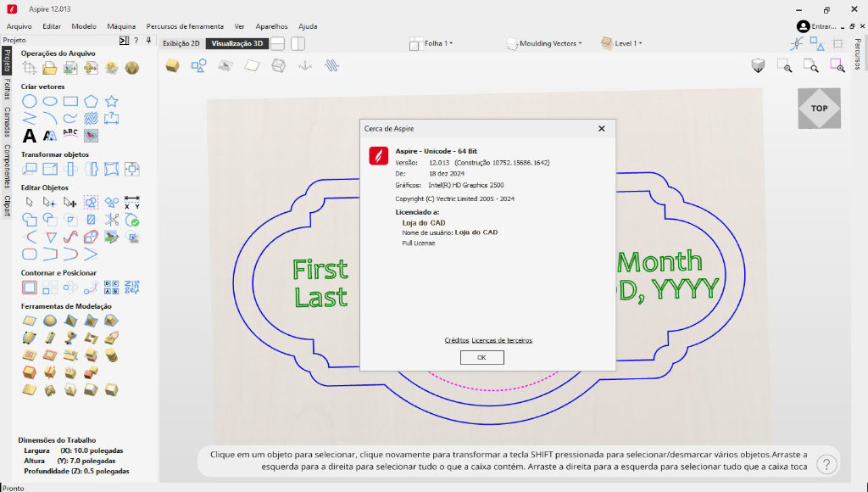
Task: Select the Create Dome shape modeling tool
Action: click(x=50, y=321)
